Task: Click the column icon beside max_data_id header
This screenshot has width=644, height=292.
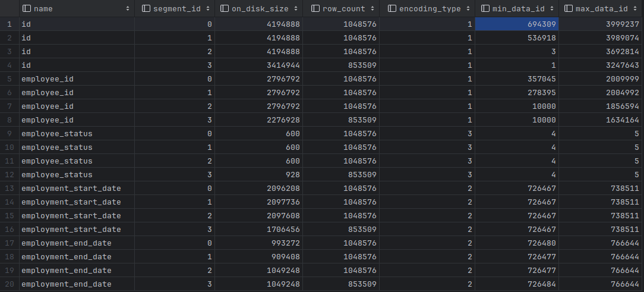Action: [x=569, y=8]
